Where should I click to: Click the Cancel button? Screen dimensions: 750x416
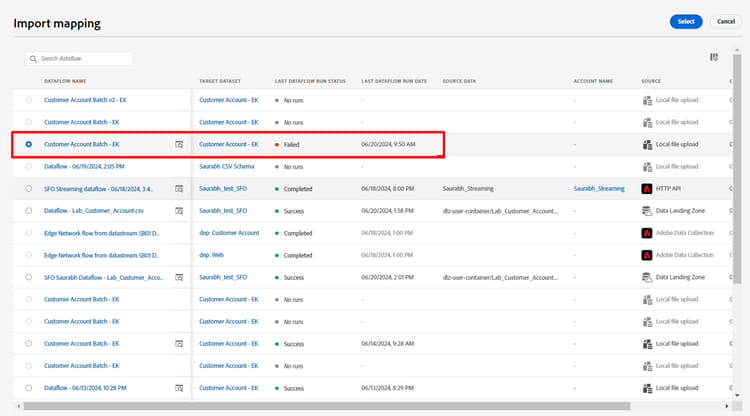coord(726,22)
